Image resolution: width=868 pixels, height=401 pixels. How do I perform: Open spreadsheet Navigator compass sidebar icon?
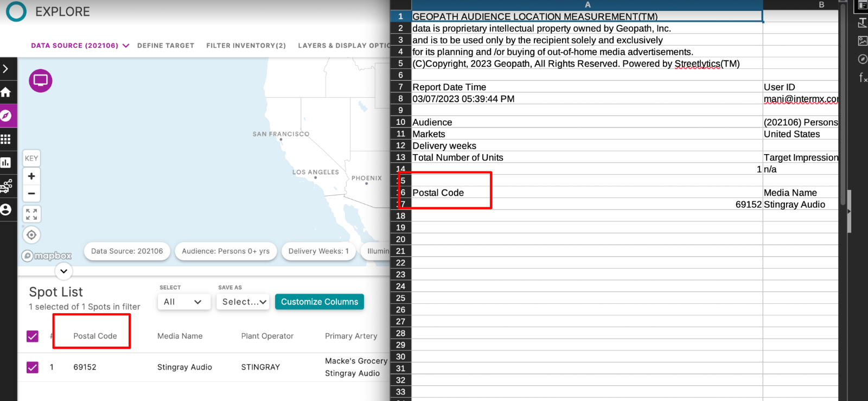(862, 59)
